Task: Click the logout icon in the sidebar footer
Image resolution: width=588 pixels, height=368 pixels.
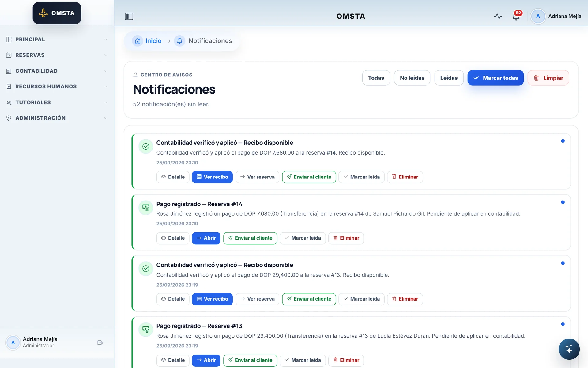Action: click(x=100, y=343)
